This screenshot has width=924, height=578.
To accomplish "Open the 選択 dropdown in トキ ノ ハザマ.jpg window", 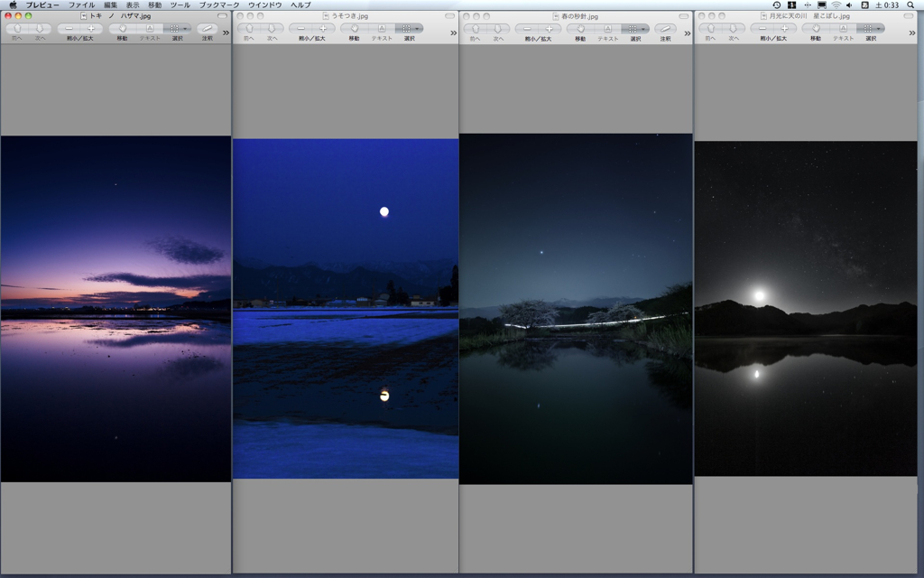I will tap(178, 29).
